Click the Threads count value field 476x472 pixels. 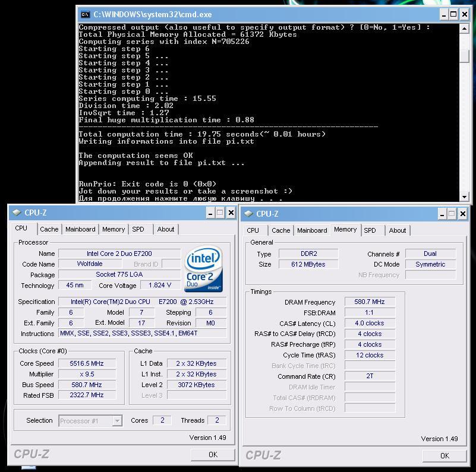click(x=217, y=420)
